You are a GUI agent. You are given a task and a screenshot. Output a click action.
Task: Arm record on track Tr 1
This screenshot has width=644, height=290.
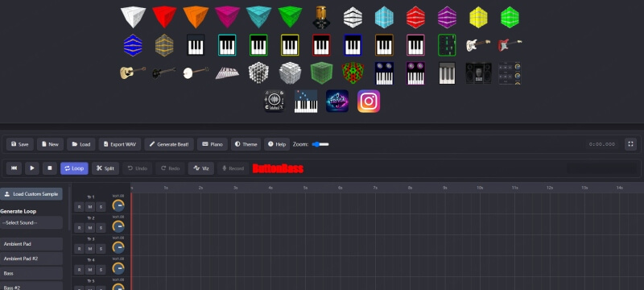click(x=79, y=206)
